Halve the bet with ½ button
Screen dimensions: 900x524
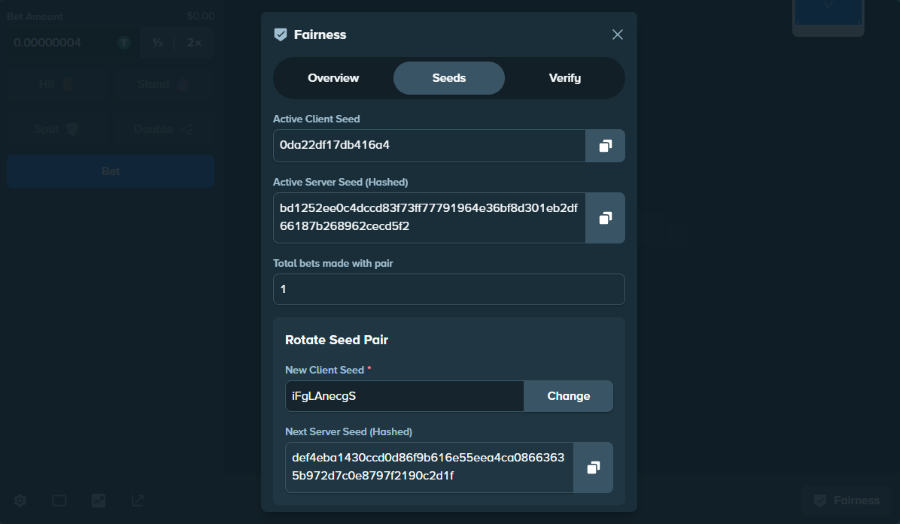click(157, 43)
